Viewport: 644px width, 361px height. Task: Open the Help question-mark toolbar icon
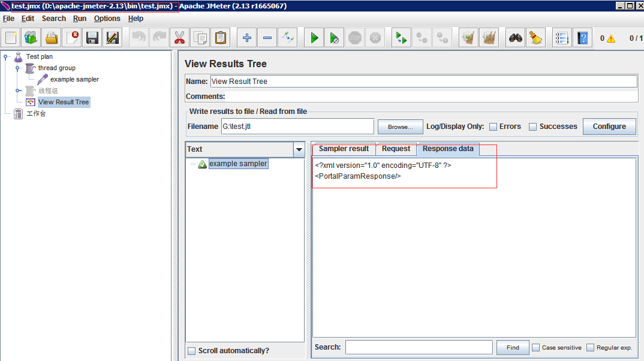[582, 38]
